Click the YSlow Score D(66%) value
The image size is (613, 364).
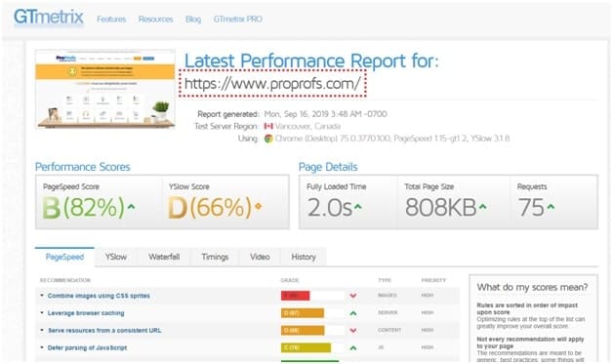pyautogui.click(x=210, y=207)
